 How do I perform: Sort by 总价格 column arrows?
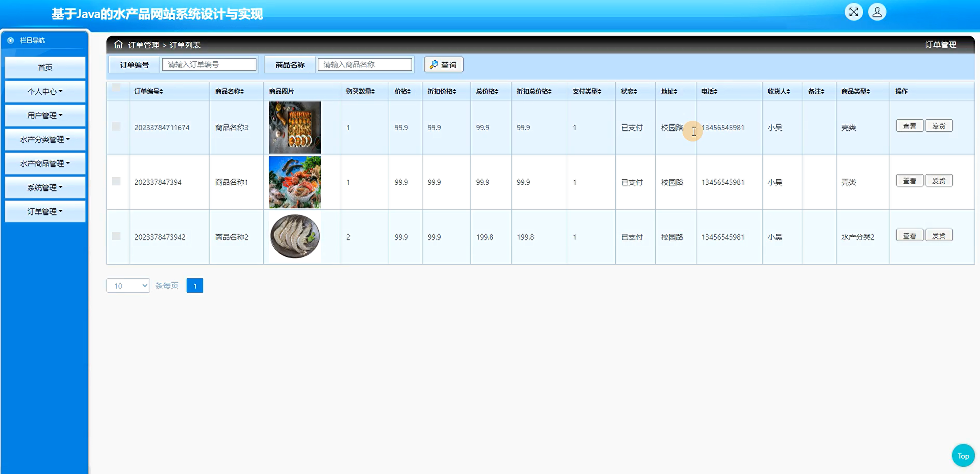(497, 91)
